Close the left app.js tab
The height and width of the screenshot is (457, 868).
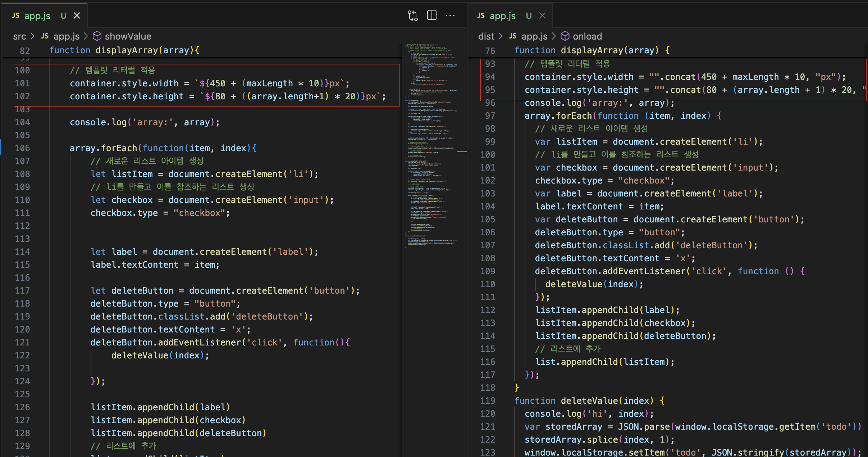(77, 15)
